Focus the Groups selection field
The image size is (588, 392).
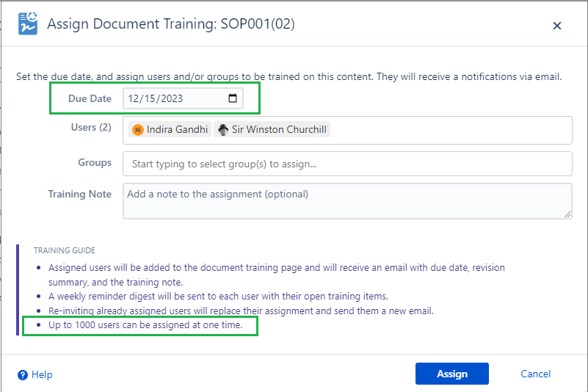[346, 164]
